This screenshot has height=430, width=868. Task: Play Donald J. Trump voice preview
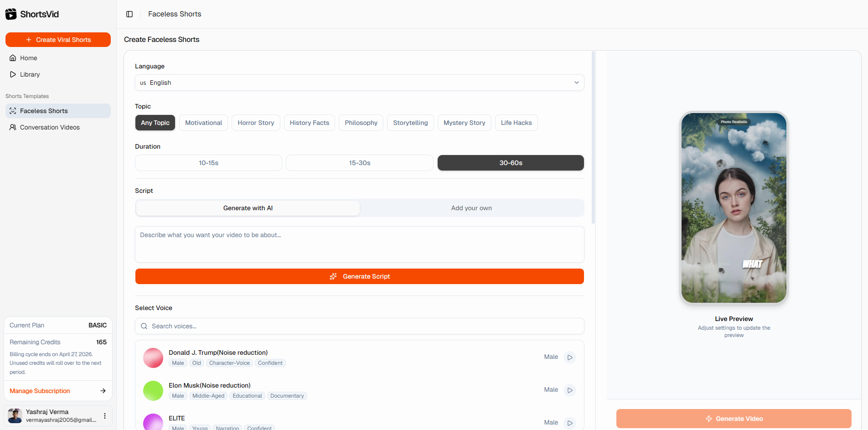[570, 357]
